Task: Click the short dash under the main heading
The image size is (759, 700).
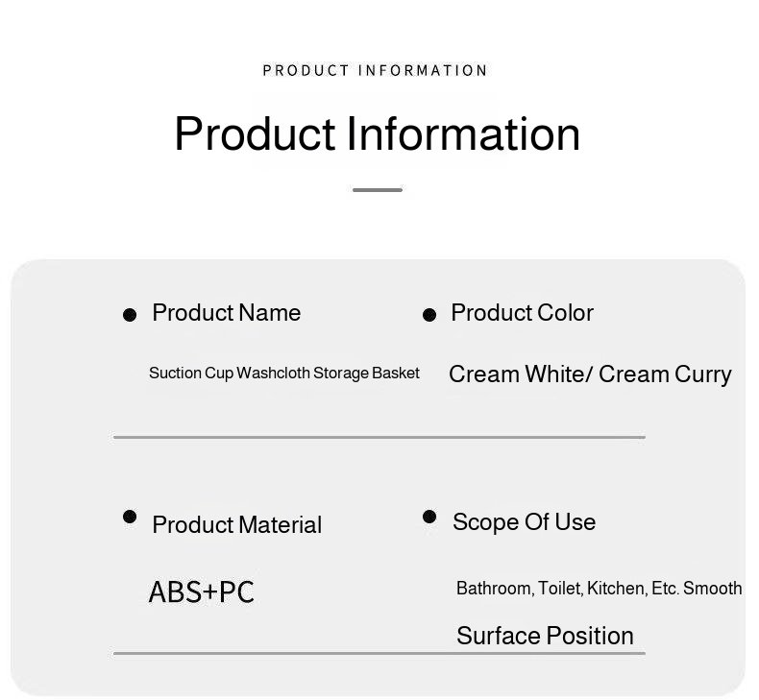Action: click(x=377, y=190)
